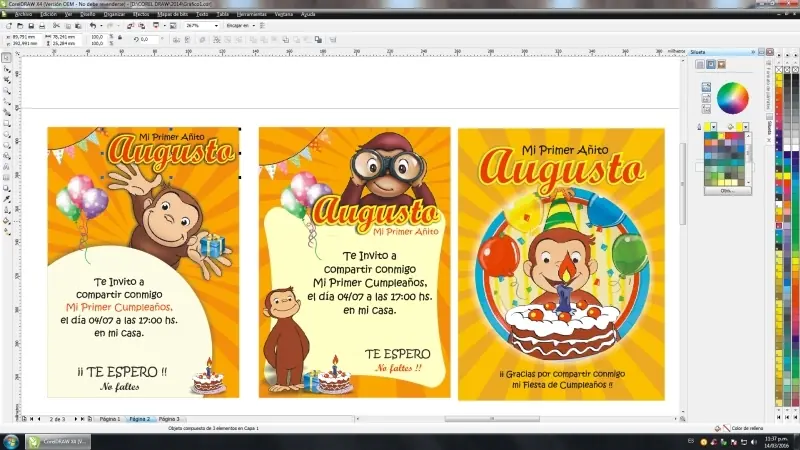Select the Eyedropper tool in toolbox
The width and height of the screenshot is (800, 450).
pyautogui.click(x=7, y=199)
